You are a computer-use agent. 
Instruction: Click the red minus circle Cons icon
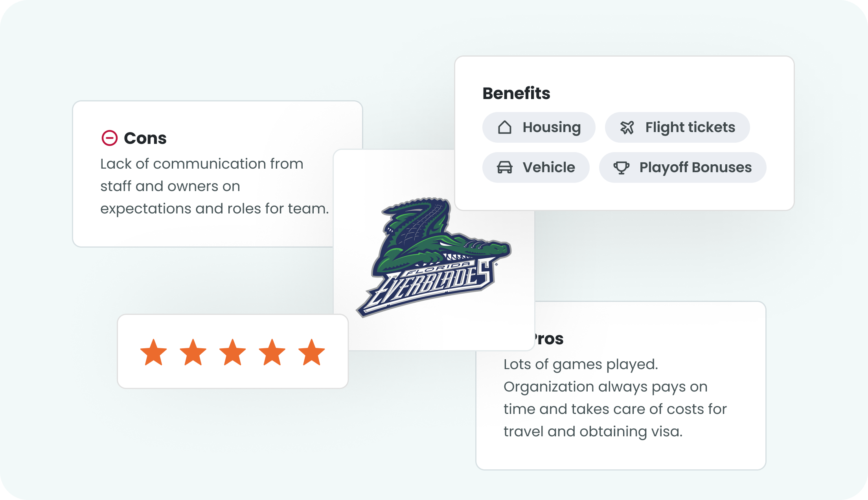click(x=110, y=138)
